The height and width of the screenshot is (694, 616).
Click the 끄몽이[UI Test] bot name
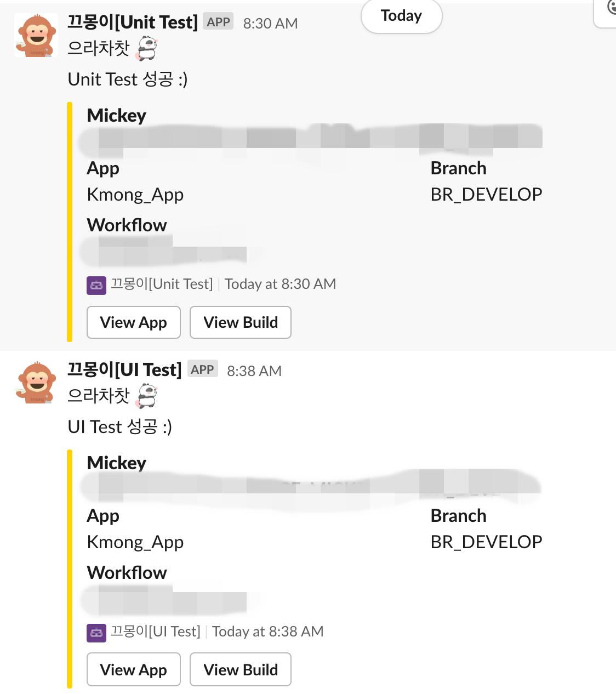124,369
